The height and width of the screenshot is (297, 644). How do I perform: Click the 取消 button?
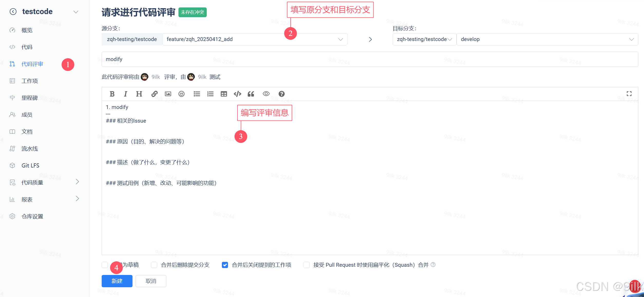pyautogui.click(x=151, y=281)
